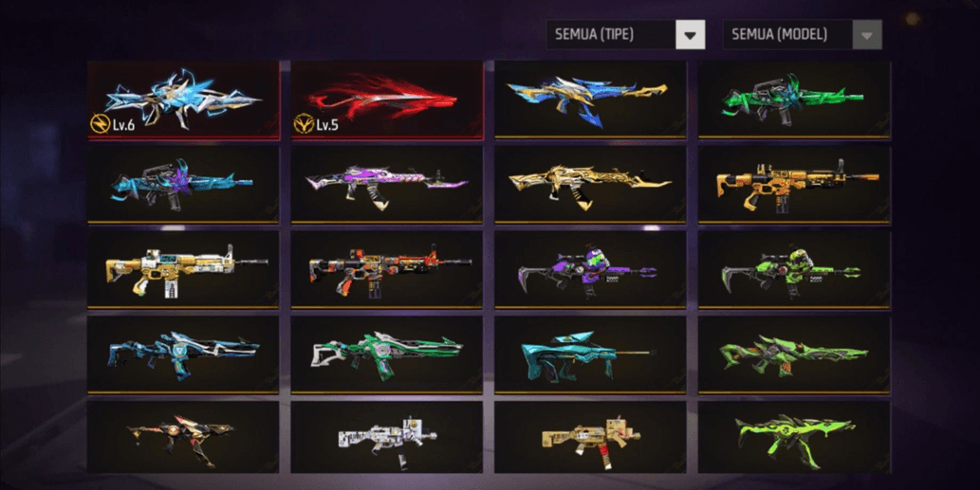Select the orange-gold SCAR rifle skin
This screenshot has height=490, width=980.
[x=794, y=185]
